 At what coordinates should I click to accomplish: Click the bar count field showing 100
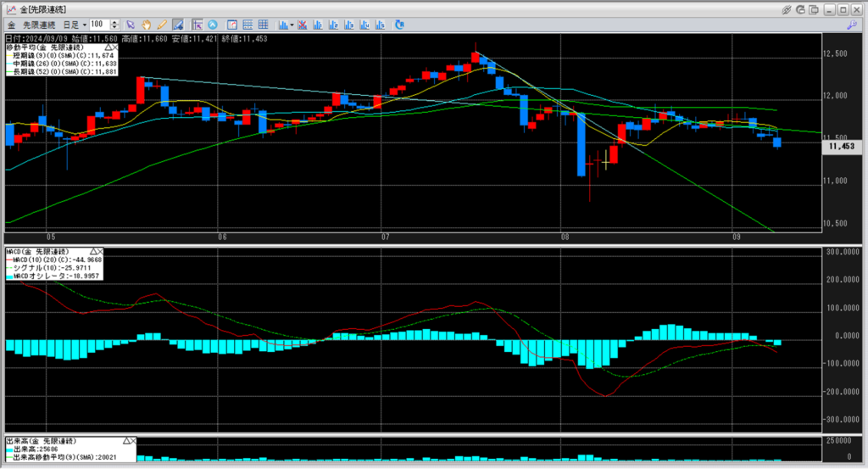[98, 25]
